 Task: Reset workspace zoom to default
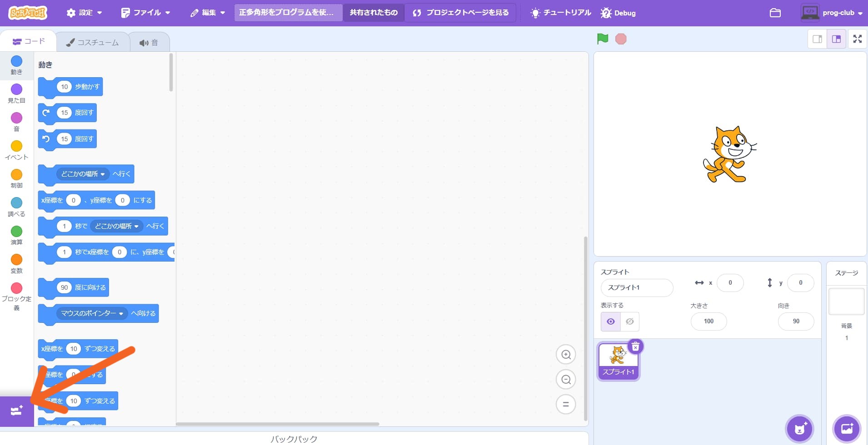tap(566, 405)
